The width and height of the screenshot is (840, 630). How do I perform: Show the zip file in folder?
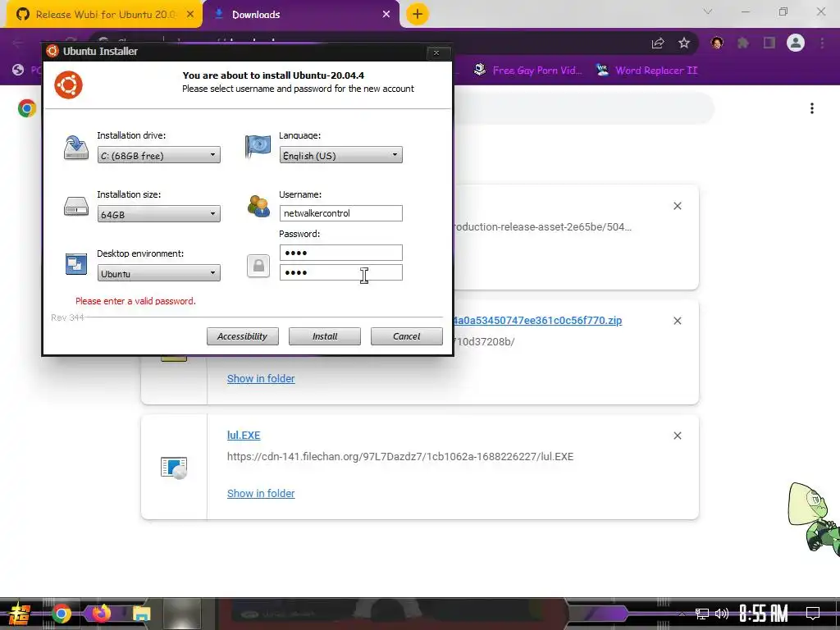pos(261,378)
